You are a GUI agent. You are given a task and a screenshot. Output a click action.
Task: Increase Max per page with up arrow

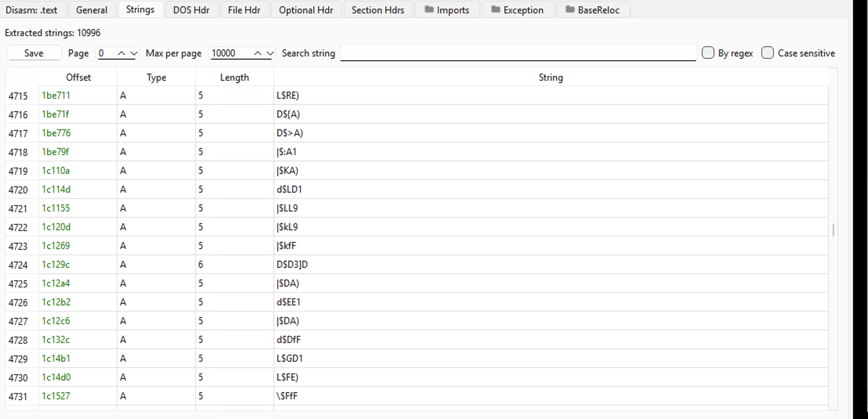258,53
